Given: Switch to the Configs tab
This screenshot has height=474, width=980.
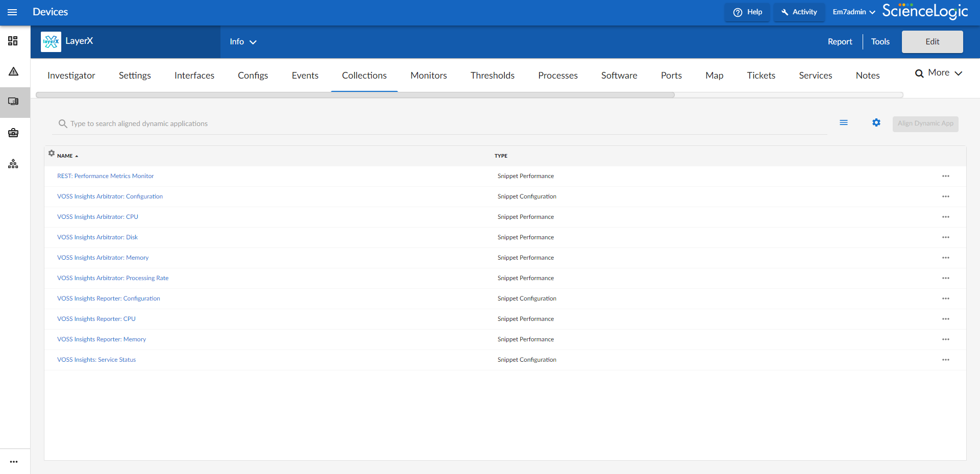Looking at the screenshot, I should tap(253, 76).
